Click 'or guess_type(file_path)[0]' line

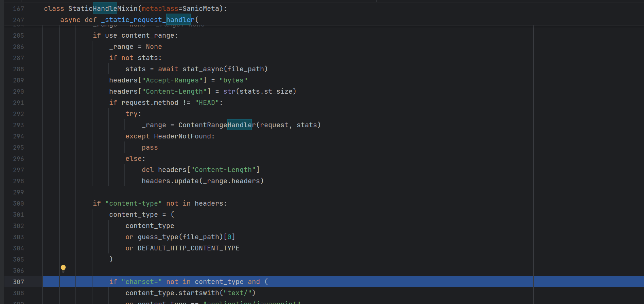coord(180,237)
